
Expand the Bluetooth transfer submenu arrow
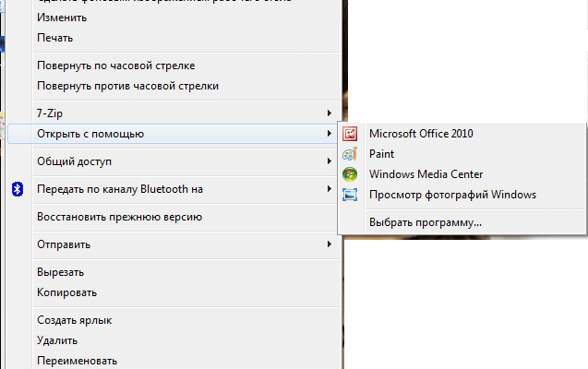330,189
